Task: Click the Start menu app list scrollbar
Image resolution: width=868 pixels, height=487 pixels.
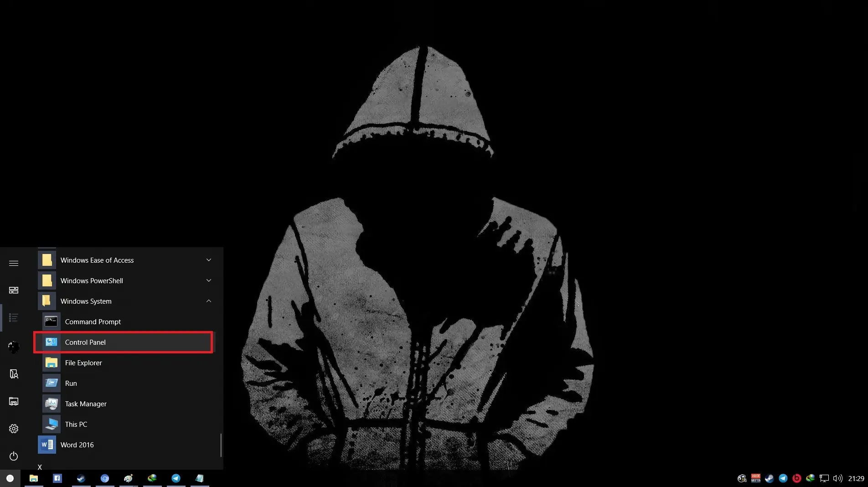Action: pos(221,445)
